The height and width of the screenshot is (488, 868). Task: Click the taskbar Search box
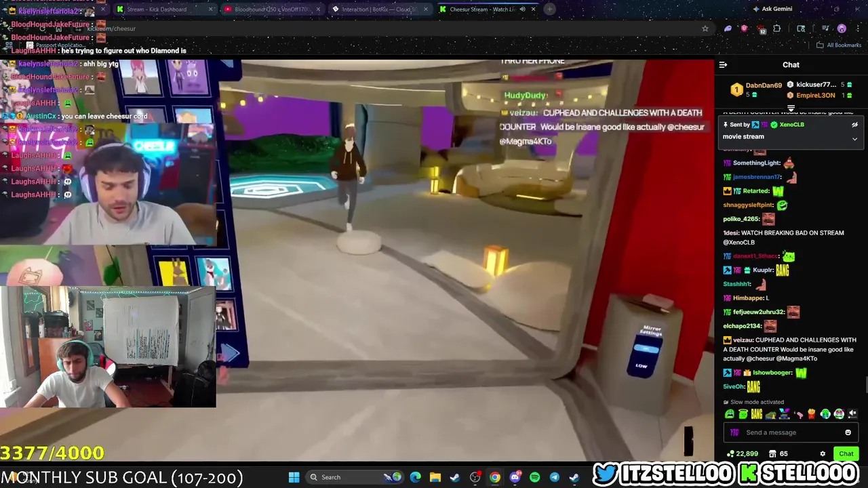pyautogui.click(x=355, y=477)
